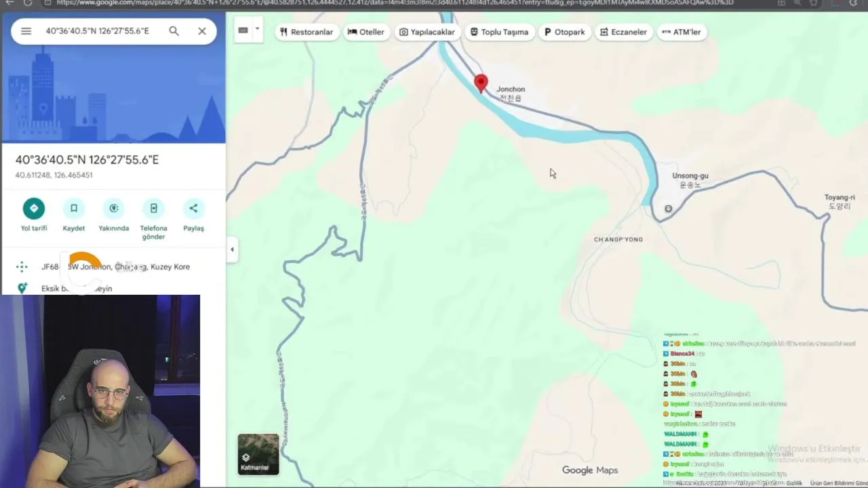
Task: Focus the coordinates search input field
Action: point(98,31)
